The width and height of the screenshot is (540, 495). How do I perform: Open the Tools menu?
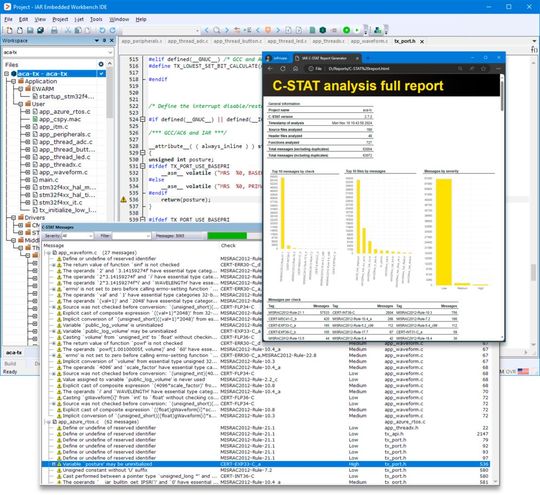point(96,19)
